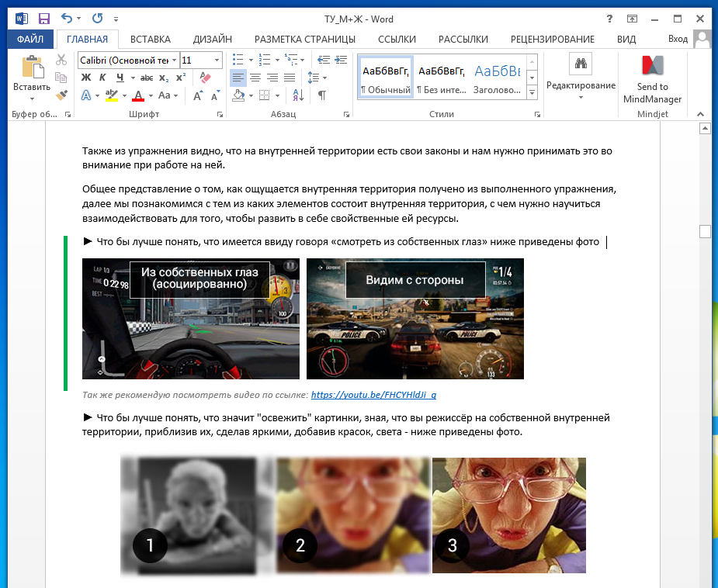
Task: Open Word help with the question mark
Action: 609,19
